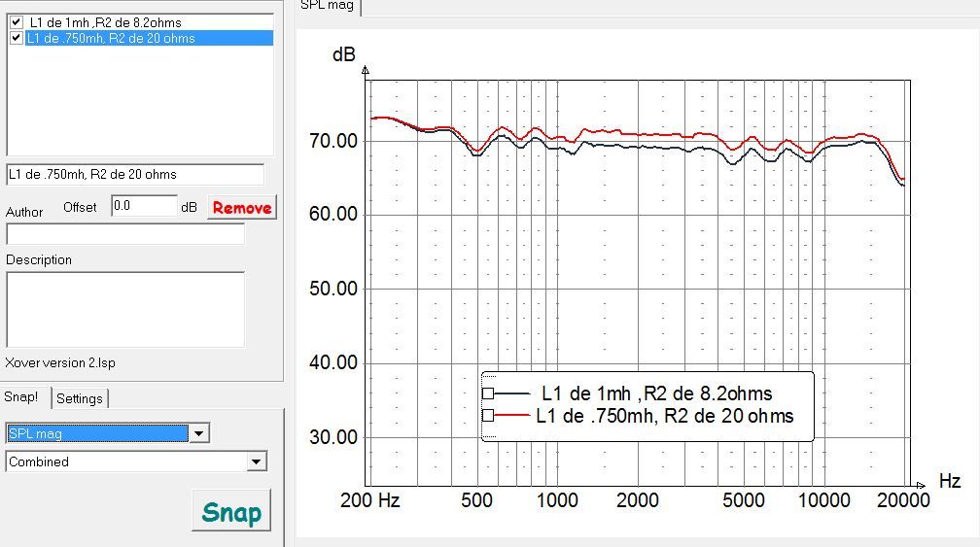
Task: Click the 60.00 dB axis label
Action: point(333,214)
